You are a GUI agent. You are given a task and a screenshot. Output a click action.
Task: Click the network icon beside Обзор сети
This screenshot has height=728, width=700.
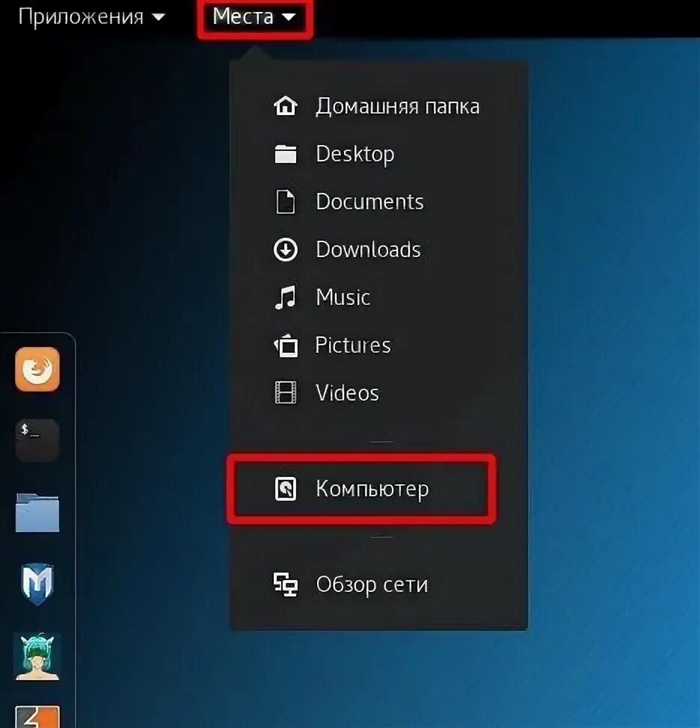[285, 584]
